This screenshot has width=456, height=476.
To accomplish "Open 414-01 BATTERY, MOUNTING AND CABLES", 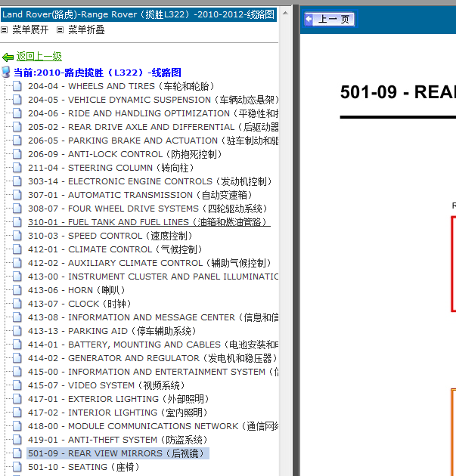I will click(153, 345).
